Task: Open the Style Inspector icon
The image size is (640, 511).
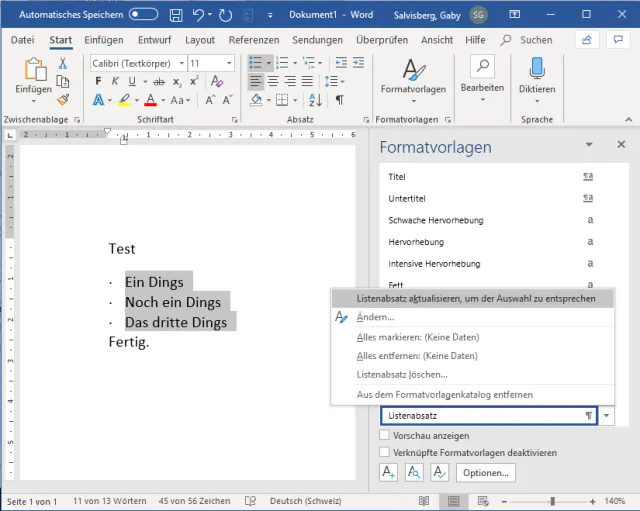Action: tap(413, 472)
